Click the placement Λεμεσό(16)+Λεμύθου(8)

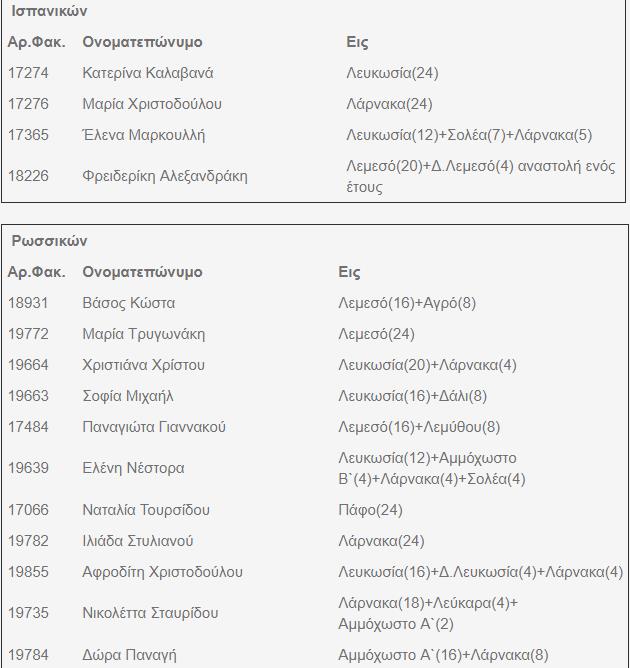(419, 427)
